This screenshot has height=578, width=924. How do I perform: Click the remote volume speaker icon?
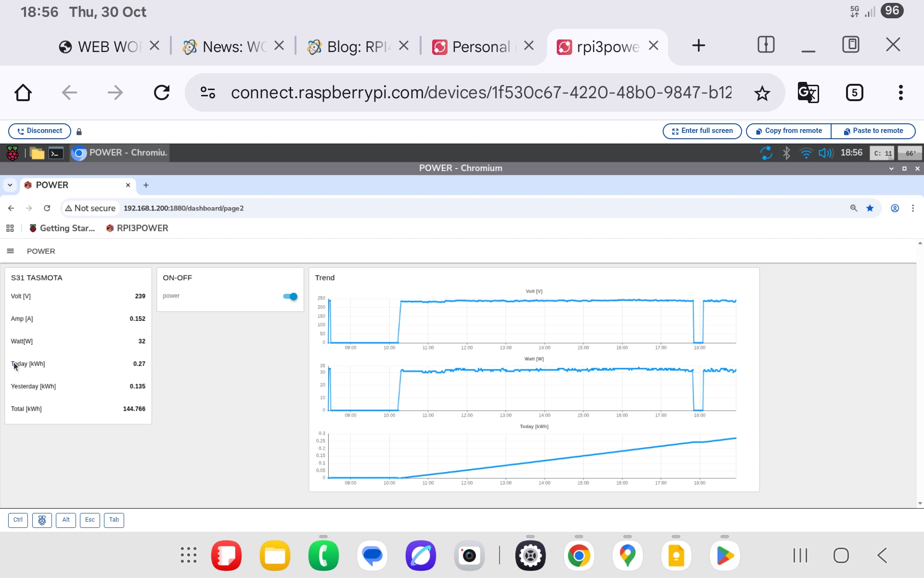[825, 153]
